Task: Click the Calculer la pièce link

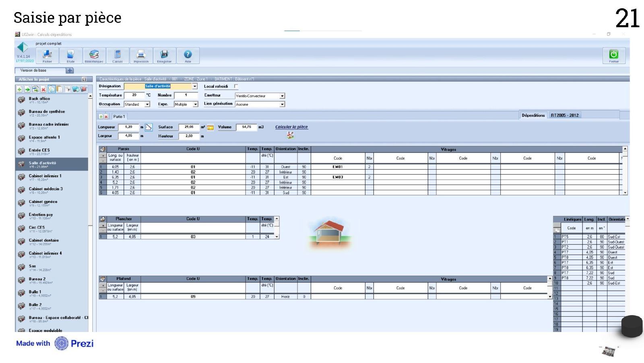Action: click(291, 127)
